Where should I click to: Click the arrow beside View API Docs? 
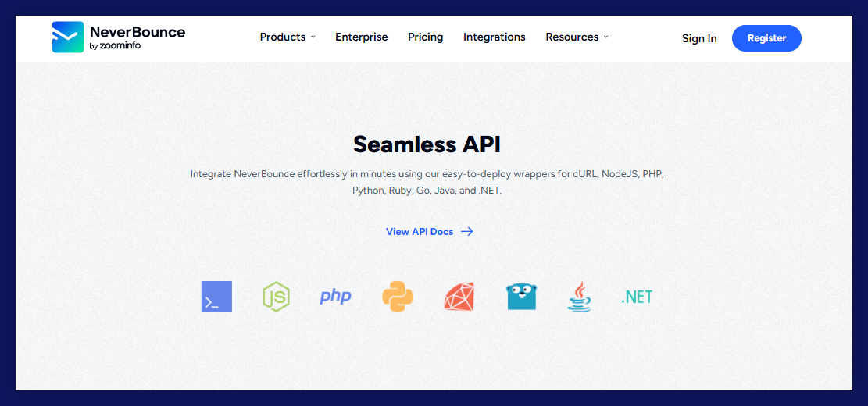pos(466,232)
